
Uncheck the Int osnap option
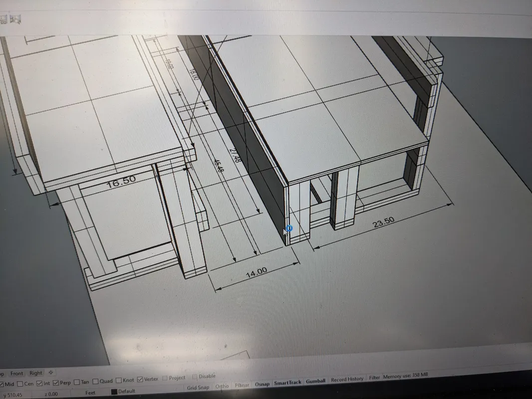coord(39,383)
